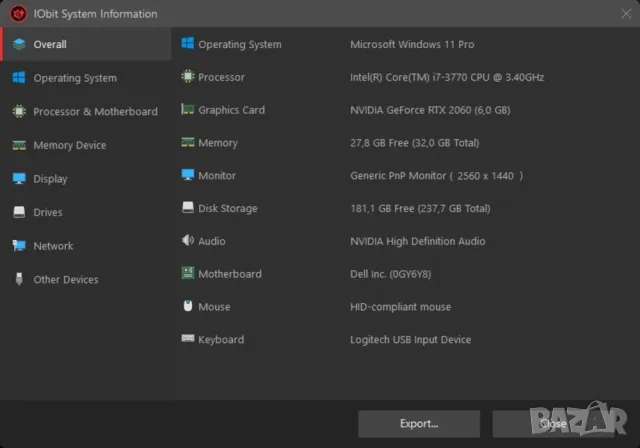Viewport: 640px width, 448px height.
Task: Click the 27,8 GB Free memory value
Action: click(415, 143)
